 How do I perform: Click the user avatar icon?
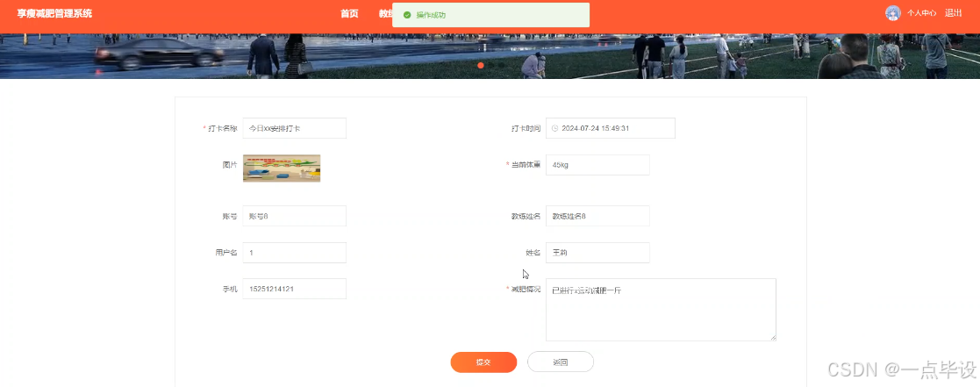tap(893, 13)
